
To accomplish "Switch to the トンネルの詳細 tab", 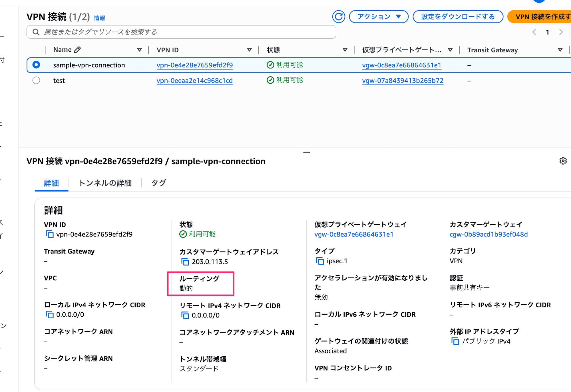I will click(105, 183).
